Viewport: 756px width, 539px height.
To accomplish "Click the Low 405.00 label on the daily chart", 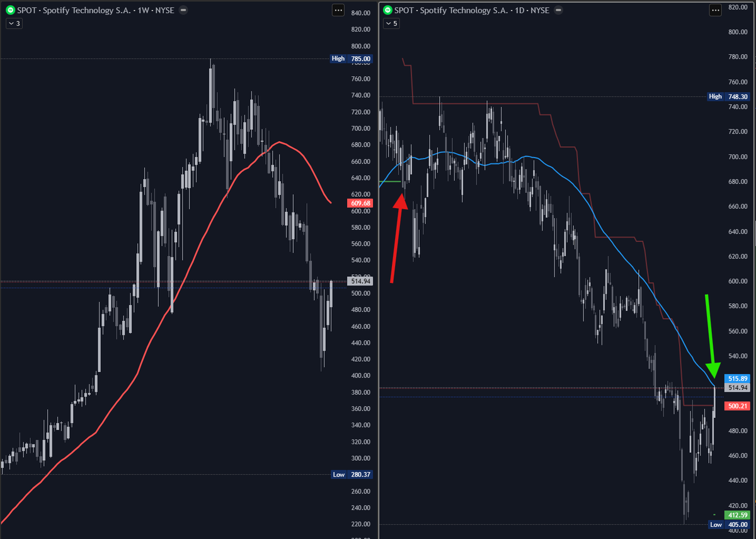I will tap(729, 525).
